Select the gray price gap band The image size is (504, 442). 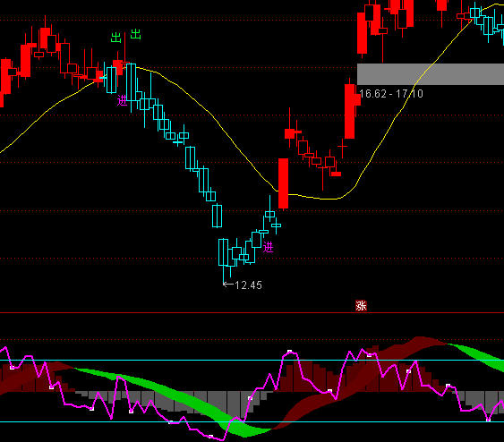(x=431, y=74)
